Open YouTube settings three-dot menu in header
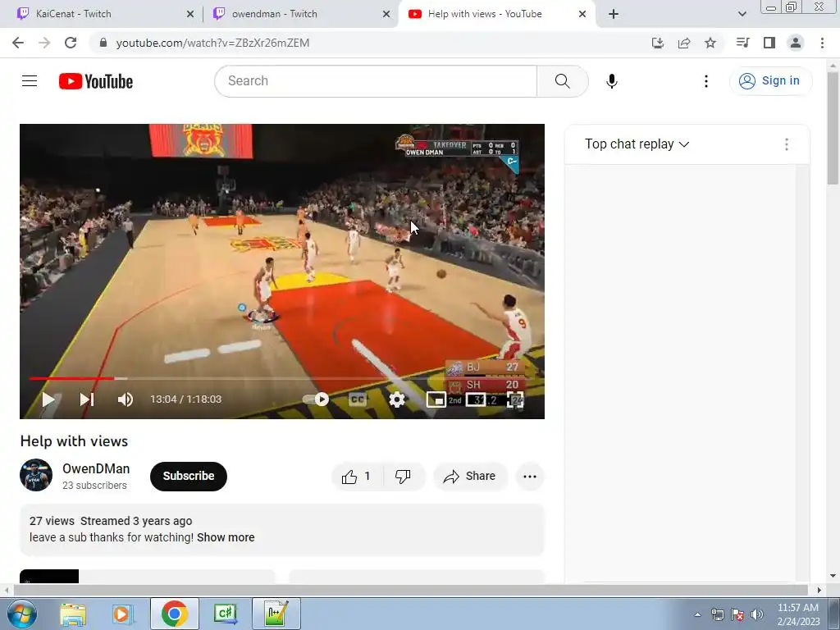The width and height of the screenshot is (840, 630). (706, 81)
